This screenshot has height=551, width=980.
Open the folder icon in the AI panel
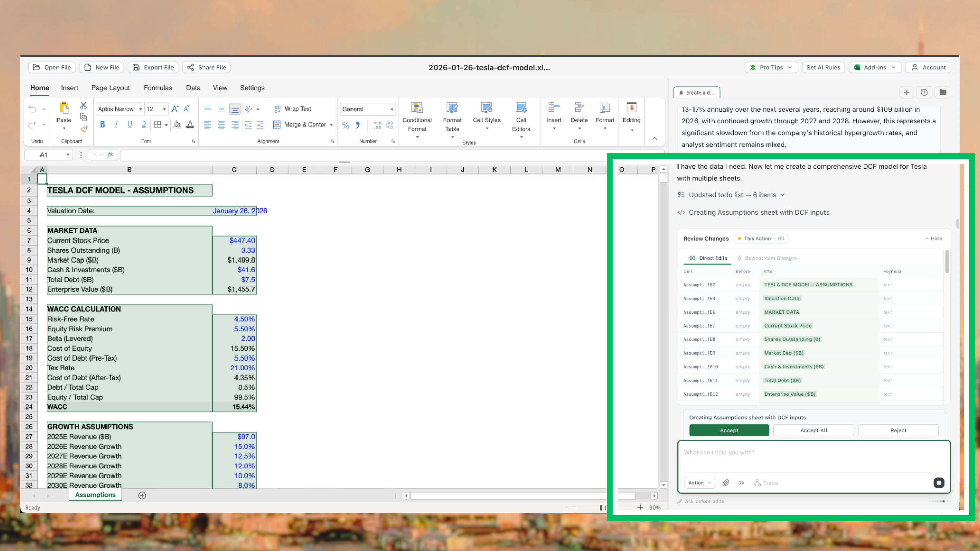click(x=943, y=93)
